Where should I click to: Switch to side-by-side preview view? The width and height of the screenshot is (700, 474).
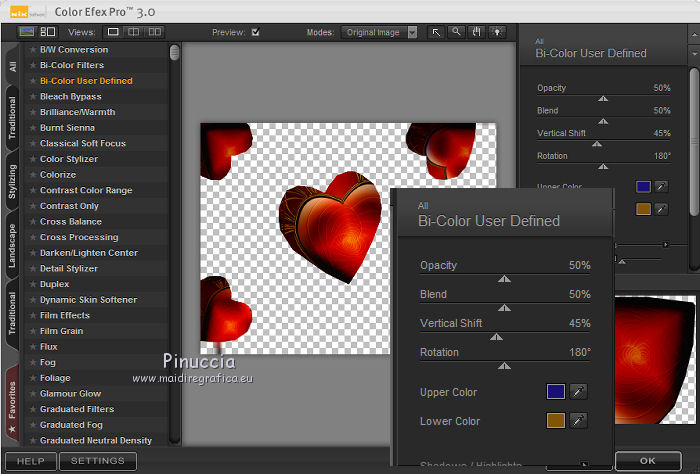point(154,32)
